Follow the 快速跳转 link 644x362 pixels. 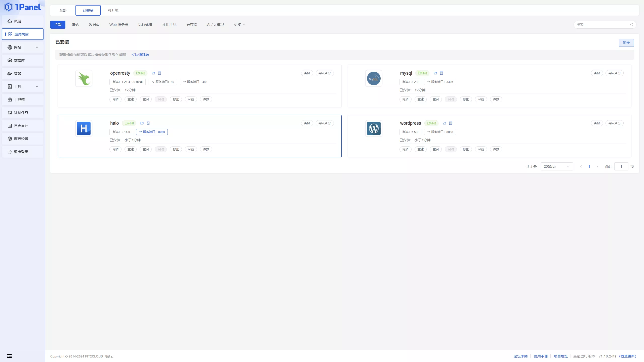click(141, 55)
